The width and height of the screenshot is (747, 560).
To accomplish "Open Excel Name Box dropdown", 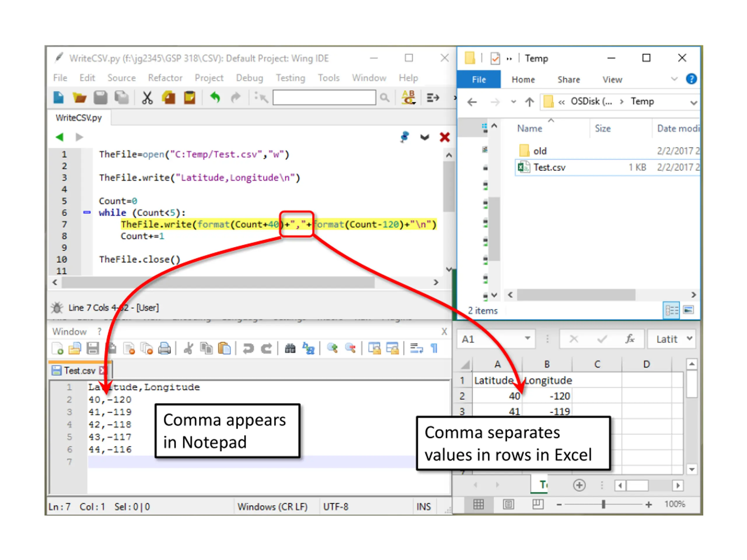I will click(x=528, y=338).
